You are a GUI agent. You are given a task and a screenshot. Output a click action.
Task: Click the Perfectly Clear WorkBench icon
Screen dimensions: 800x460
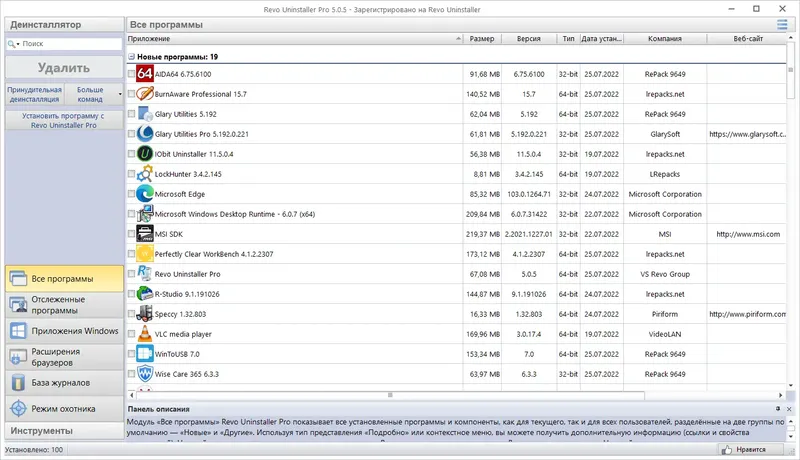(145, 253)
